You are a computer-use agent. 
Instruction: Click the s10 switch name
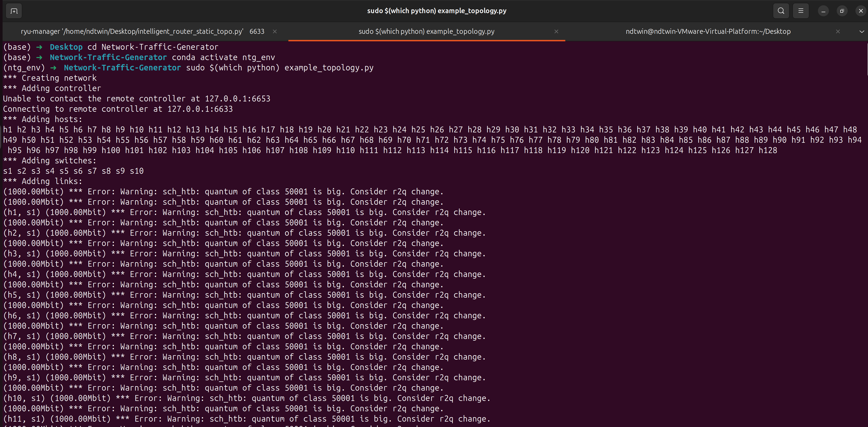pos(137,171)
